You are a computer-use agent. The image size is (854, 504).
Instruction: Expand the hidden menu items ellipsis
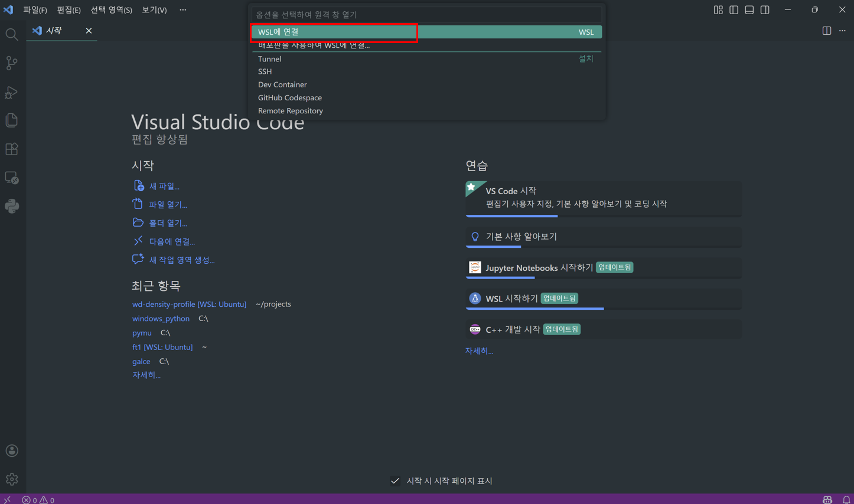[182, 10]
